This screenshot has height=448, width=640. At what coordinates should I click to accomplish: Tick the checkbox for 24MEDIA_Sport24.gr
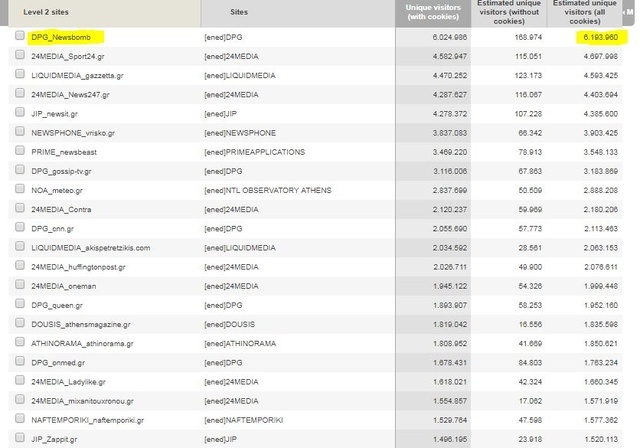[19, 55]
